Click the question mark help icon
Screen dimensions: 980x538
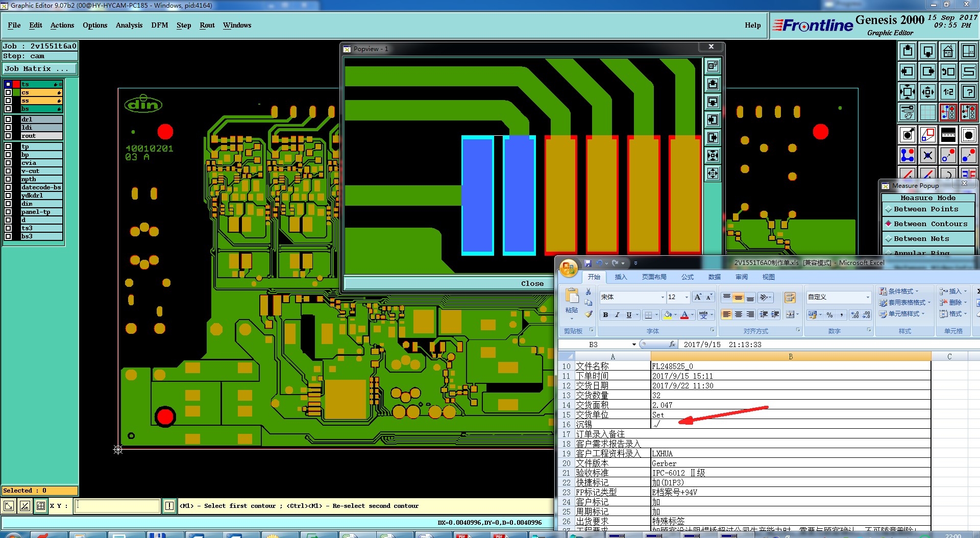969,92
